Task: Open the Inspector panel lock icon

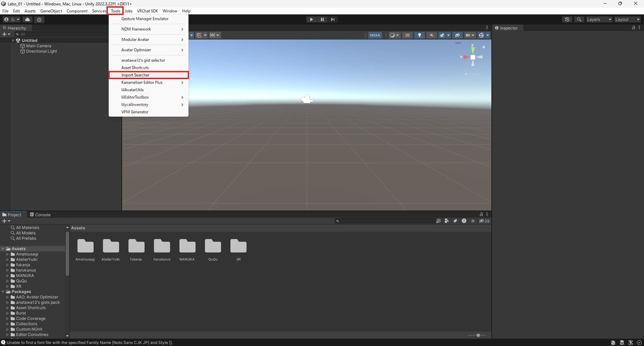Action: pos(633,28)
